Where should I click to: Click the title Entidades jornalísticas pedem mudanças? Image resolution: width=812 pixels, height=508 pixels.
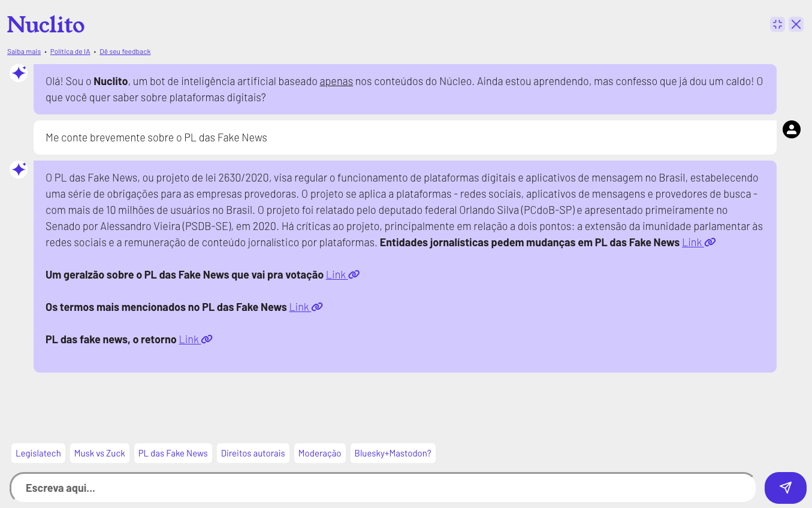pyautogui.click(x=530, y=243)
